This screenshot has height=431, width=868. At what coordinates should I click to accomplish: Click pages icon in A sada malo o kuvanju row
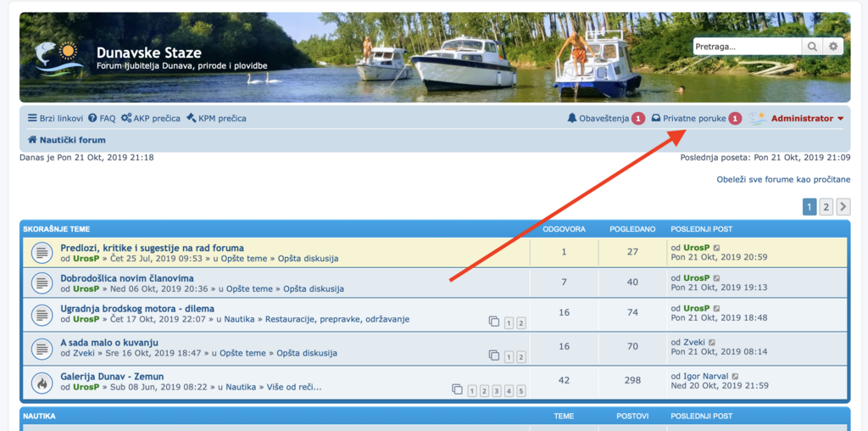[494, 355]
